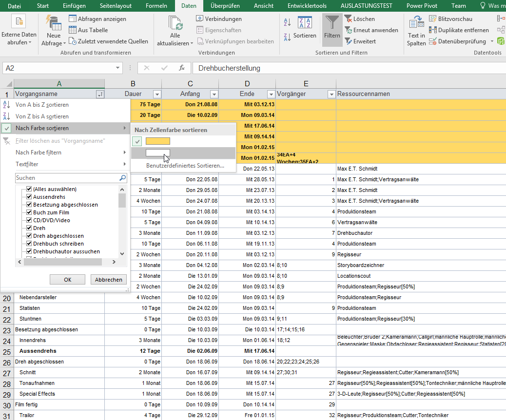This screenshot has height=420, width=506.
Task: Open Neue Abfrage icon
Action: click(x=54, y=23)
